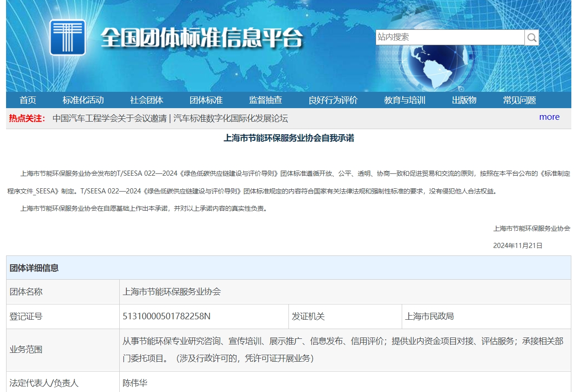The width and height of the screenshot is (576, 392).
Task: Choose 监督抽查 from the navigation bar
Action: coord(265,100)
